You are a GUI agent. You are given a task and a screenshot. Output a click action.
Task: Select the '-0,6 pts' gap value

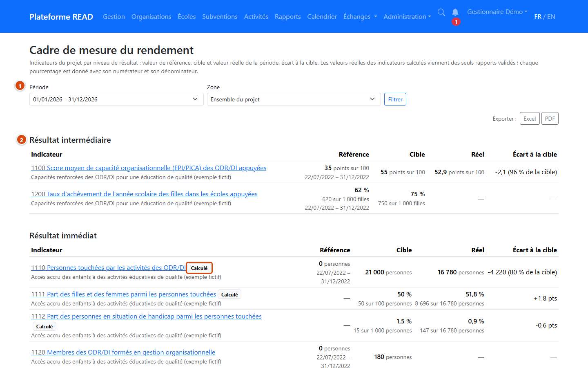tap(546, 325)
